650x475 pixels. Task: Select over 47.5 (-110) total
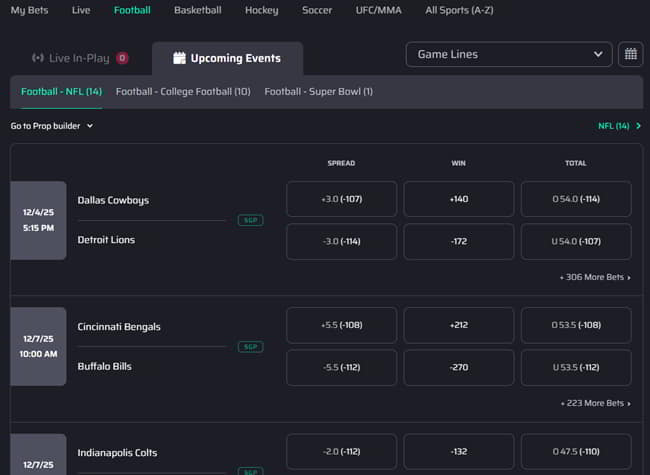click(x=576, y=451)
